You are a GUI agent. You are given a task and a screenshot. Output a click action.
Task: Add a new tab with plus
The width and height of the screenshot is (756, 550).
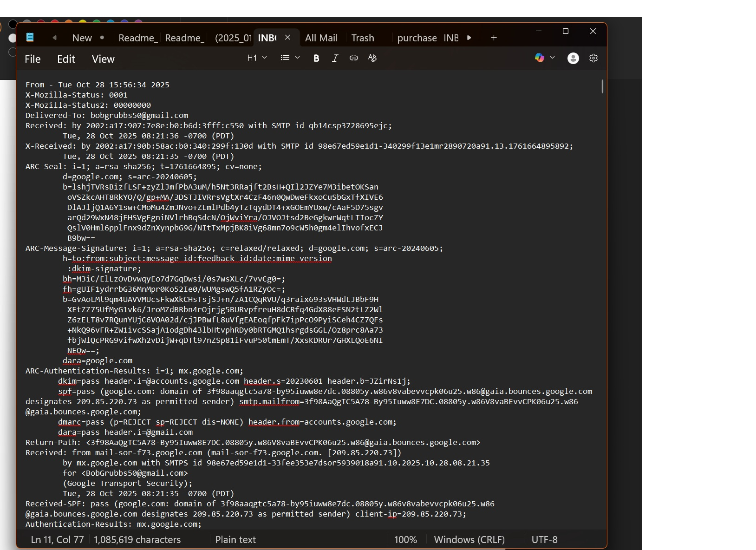pyautogui.click(x=494, y=38)
